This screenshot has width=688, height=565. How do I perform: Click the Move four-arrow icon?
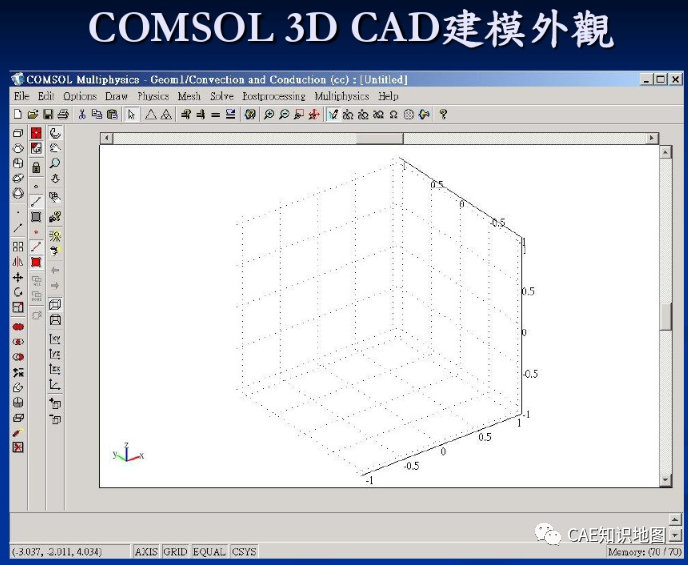pos(18,277)
